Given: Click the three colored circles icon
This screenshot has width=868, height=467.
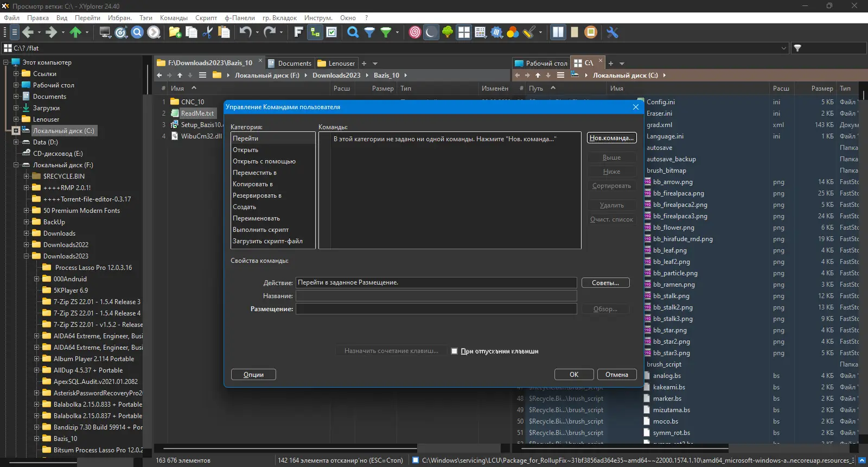Looking at the screenshot, I should [513, 33].
